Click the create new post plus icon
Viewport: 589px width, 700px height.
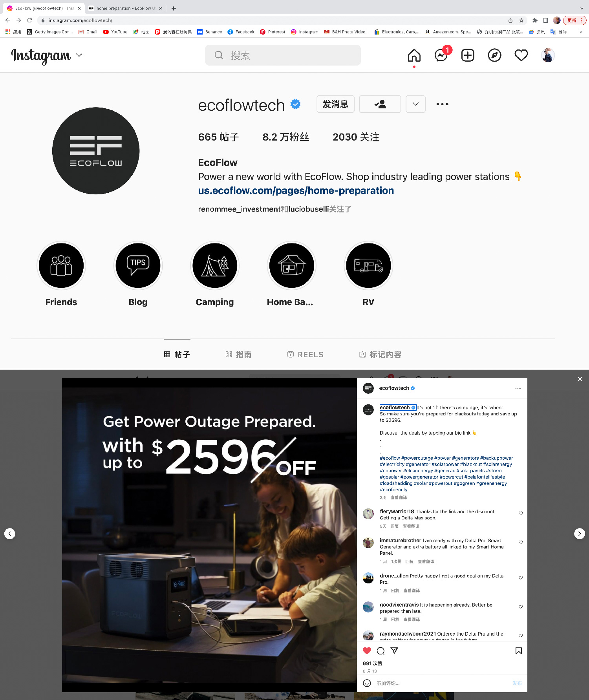click(x=468, y=55)
